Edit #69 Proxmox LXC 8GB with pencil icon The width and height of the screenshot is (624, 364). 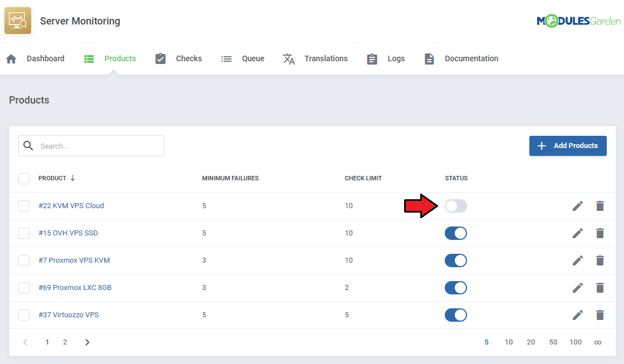[x=578, y=288]
